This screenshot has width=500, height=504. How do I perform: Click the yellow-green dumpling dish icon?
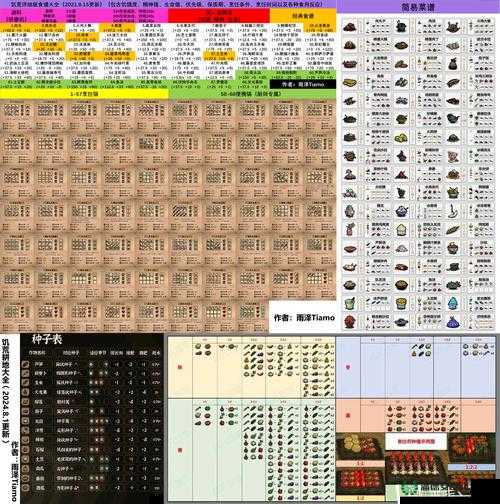click(401, 137)
